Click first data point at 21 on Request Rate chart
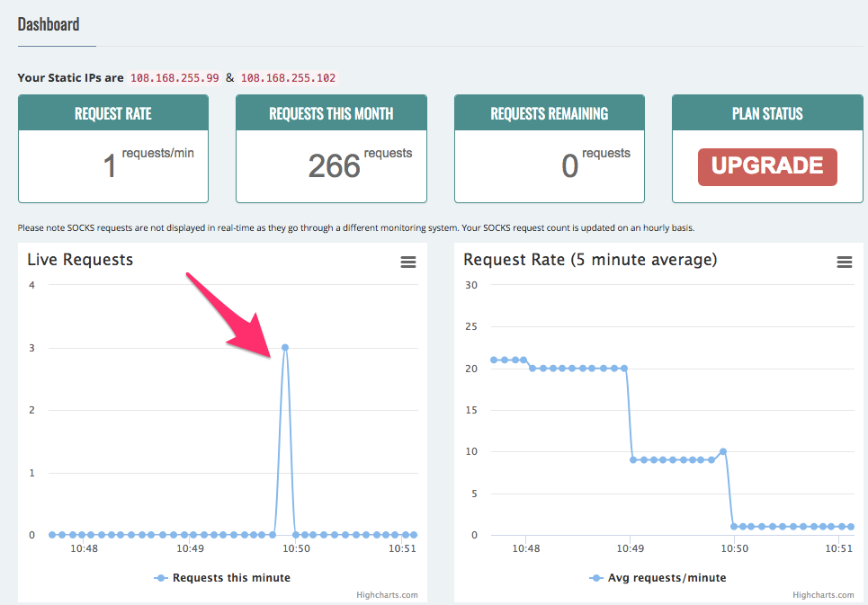The height and width of the screenshot is (605, 868). pyautogui.click(x=494, y=360)
